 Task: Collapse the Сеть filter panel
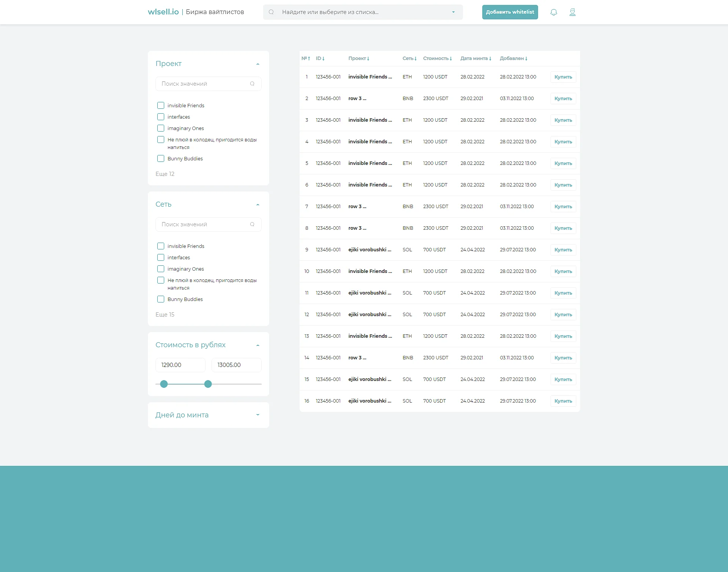[258, 205]
